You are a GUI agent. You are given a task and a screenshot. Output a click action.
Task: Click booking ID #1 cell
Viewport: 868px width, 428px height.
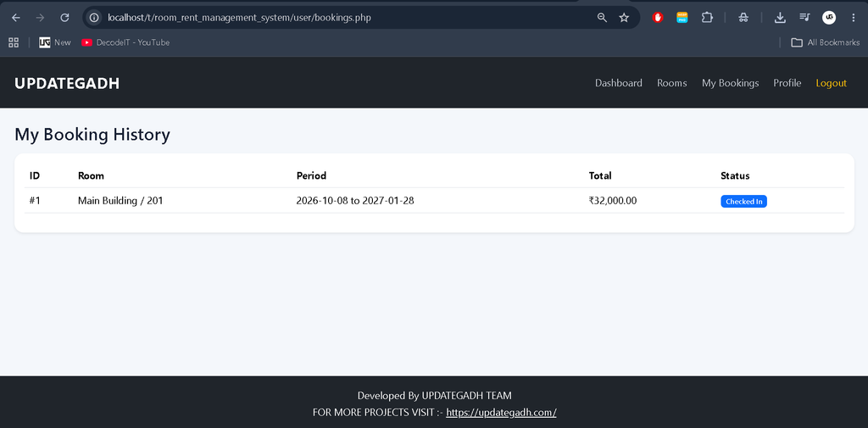[x=35, y=200]
